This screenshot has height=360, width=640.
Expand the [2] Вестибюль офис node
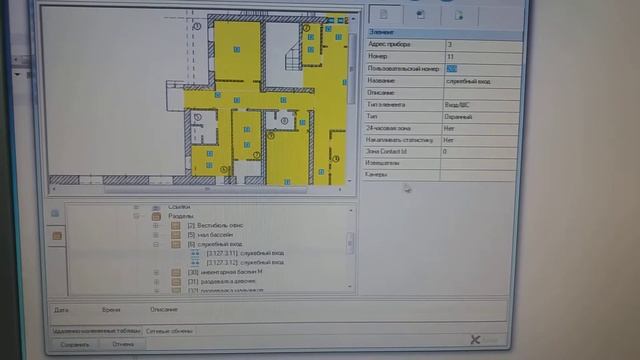(156, 225)
